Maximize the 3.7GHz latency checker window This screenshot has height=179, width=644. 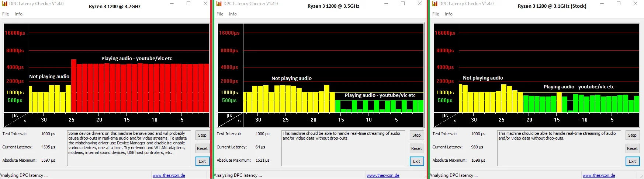[x=188, y=3]
